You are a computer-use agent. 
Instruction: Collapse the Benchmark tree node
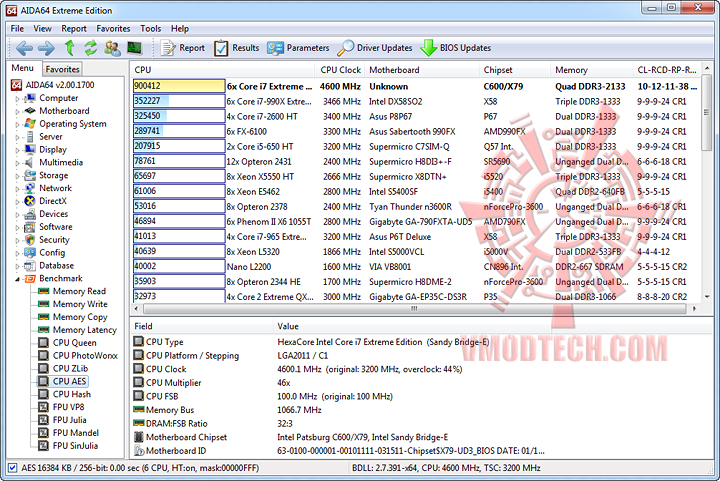pos(17,279)
